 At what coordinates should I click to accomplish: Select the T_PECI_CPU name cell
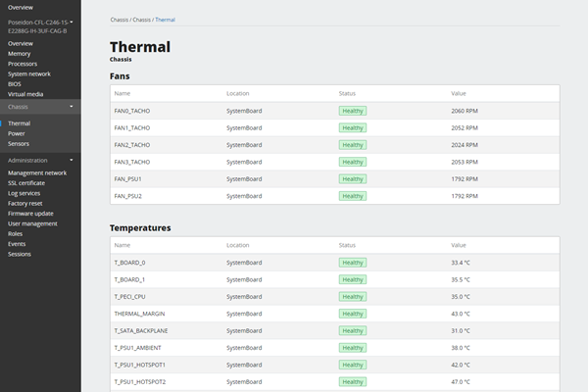(x=129, y=297)
